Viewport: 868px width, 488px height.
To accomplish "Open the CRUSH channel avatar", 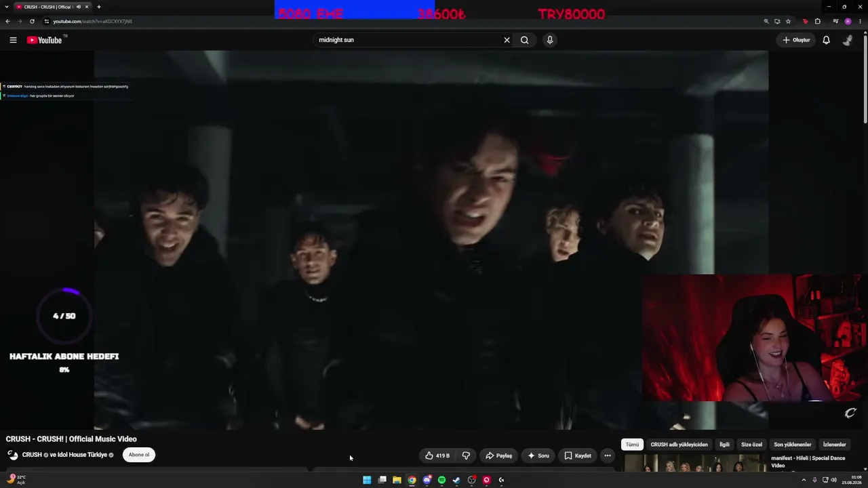I will (13, 455).
